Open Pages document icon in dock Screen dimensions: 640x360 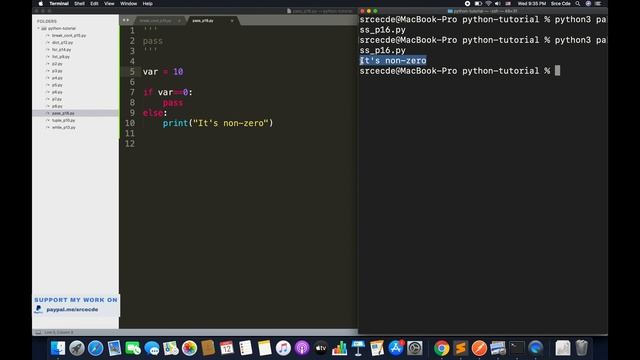pos(377,348)
